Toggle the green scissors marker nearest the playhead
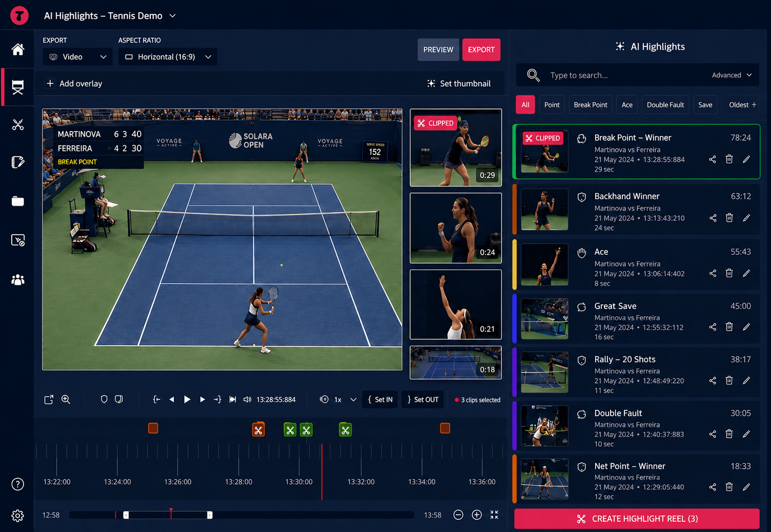This screenshot has height=532, width=771. (x=307, y=430)
